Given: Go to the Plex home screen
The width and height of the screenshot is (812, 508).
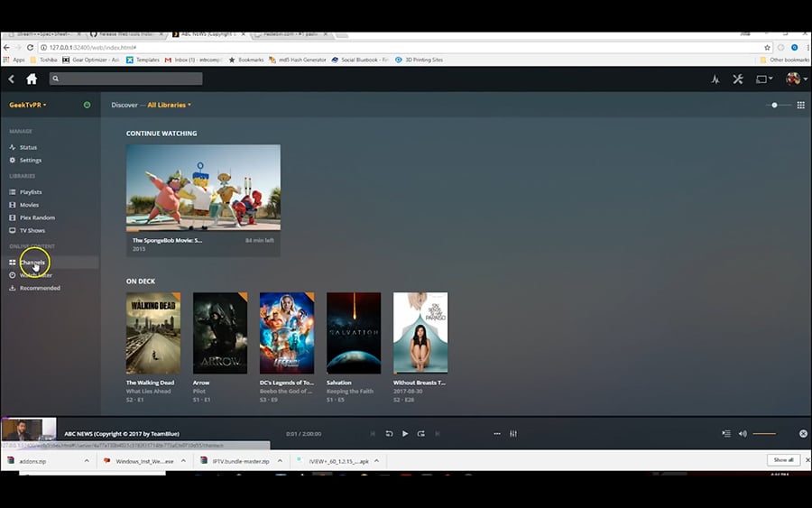Looking at the screenshot, I should tap(32, 79).
